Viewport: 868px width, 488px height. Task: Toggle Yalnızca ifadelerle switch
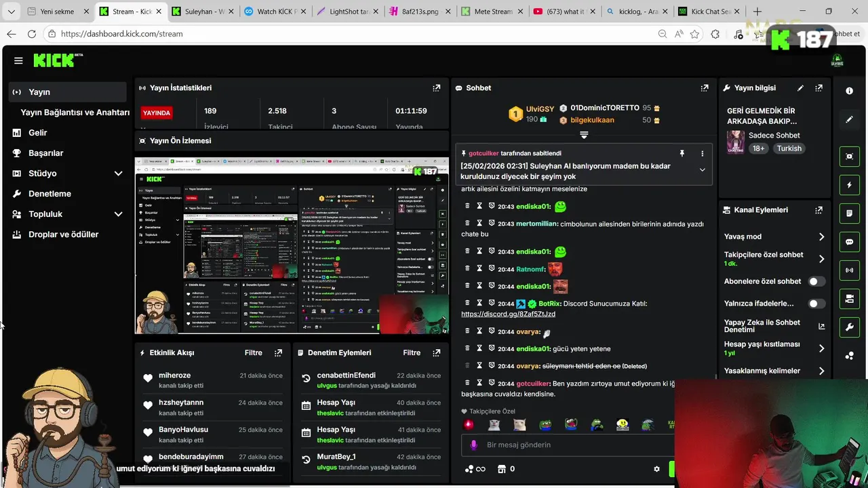[816, 304]
